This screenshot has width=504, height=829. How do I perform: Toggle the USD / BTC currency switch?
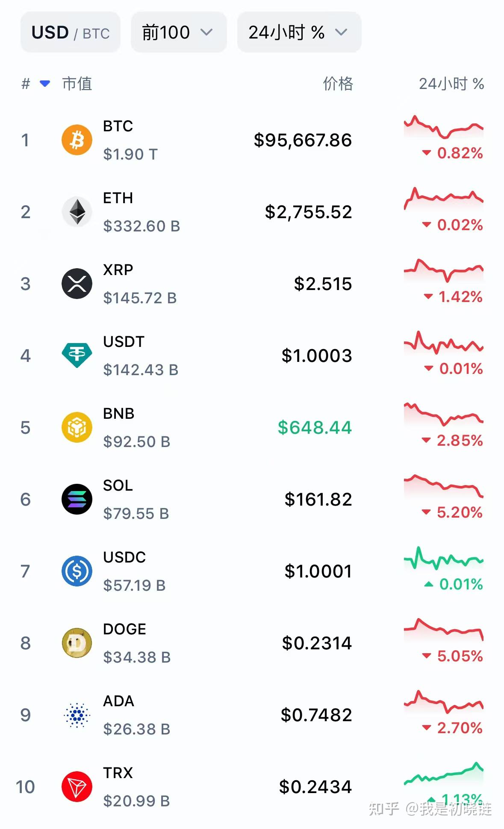click(x=71, y=33)
